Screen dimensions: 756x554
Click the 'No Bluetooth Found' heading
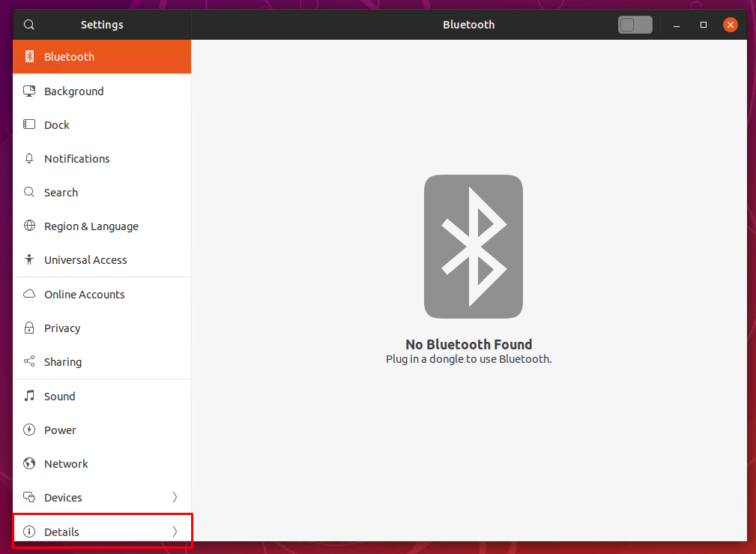coord(468,344)
